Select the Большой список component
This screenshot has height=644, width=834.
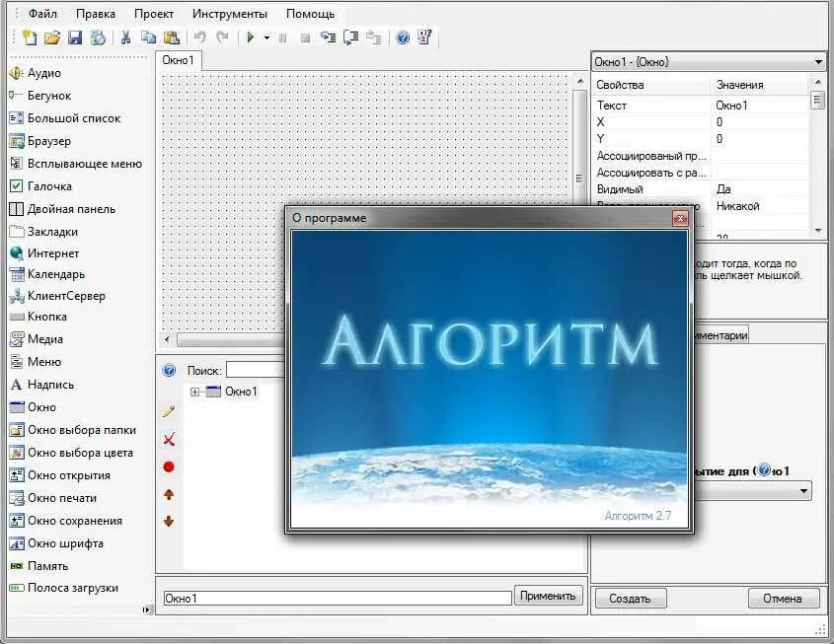[65, 118]
